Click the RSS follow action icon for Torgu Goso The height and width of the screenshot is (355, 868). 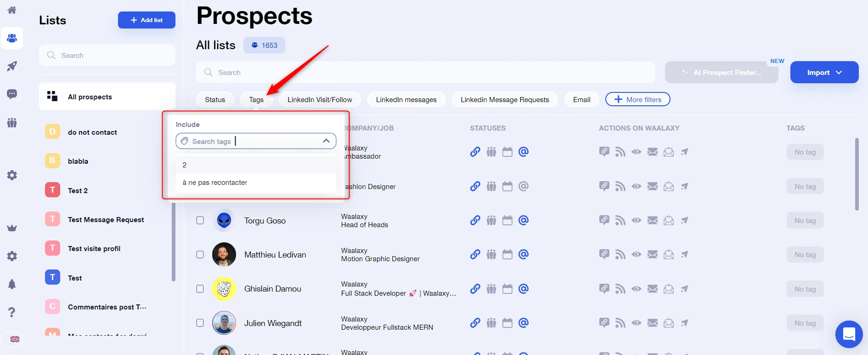pos(620,220)
